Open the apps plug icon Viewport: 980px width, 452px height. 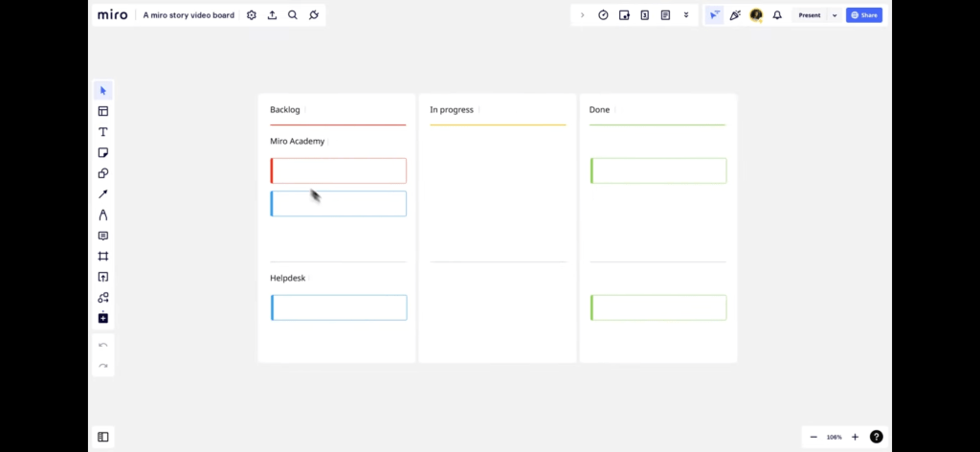(314, 15)
